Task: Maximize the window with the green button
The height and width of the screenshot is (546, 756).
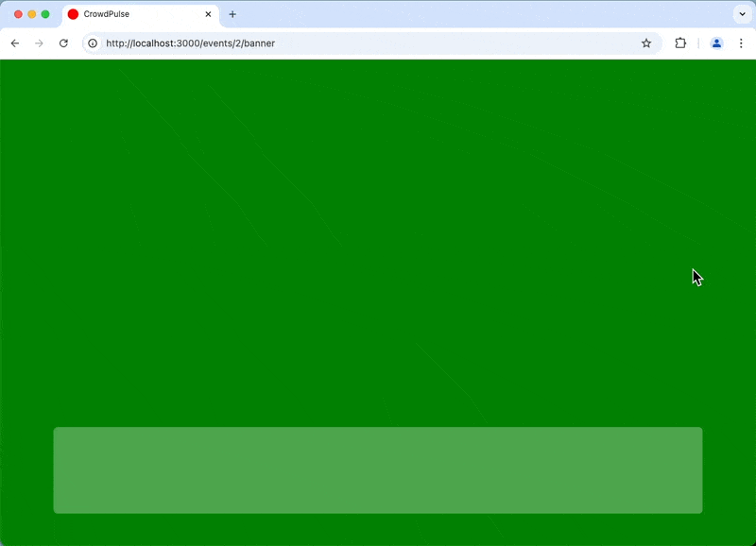Action: (x=45, y=14)
